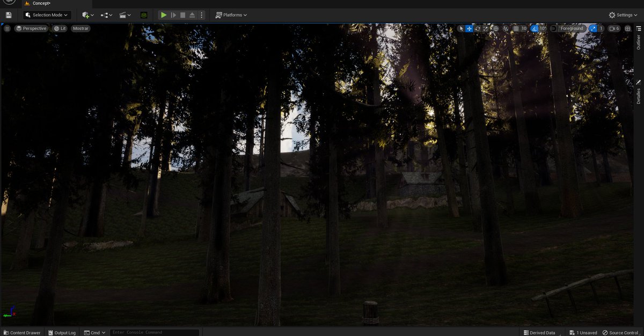Toggle the world/local coordinate space globe icon
The image size is (644, 336).
point(496,28)
